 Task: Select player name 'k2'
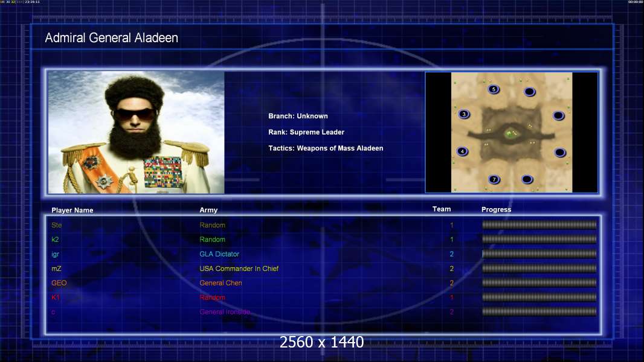(55, 240)
